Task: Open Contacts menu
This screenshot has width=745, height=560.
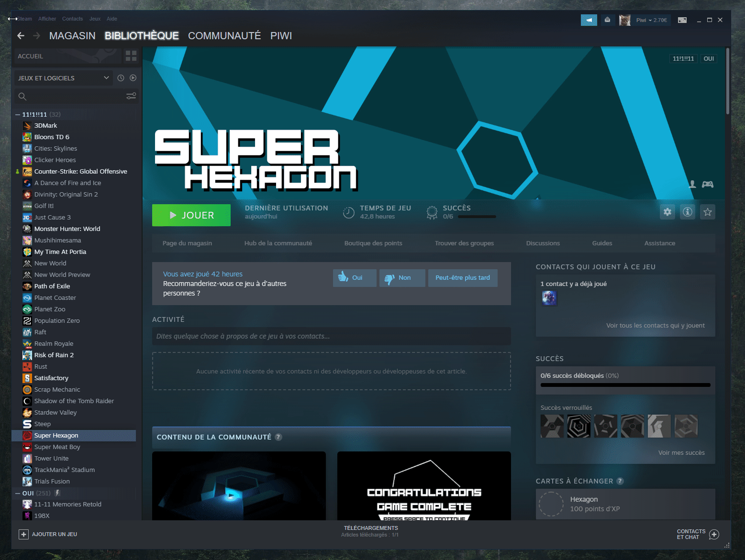Action: (72, 19)
